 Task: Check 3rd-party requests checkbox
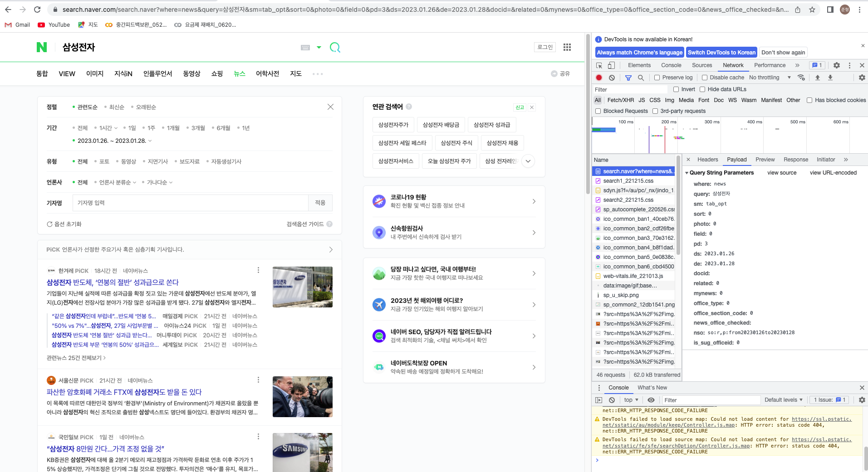pyautogui.click(x=655, y=111)
